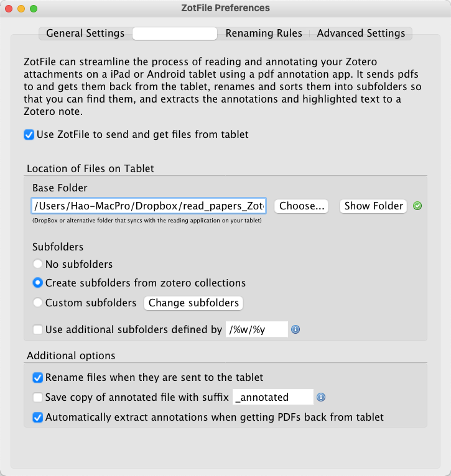Disable Rename files when sent to tablet
This screenshot has height=476, width=451.
tap(38, 377)
